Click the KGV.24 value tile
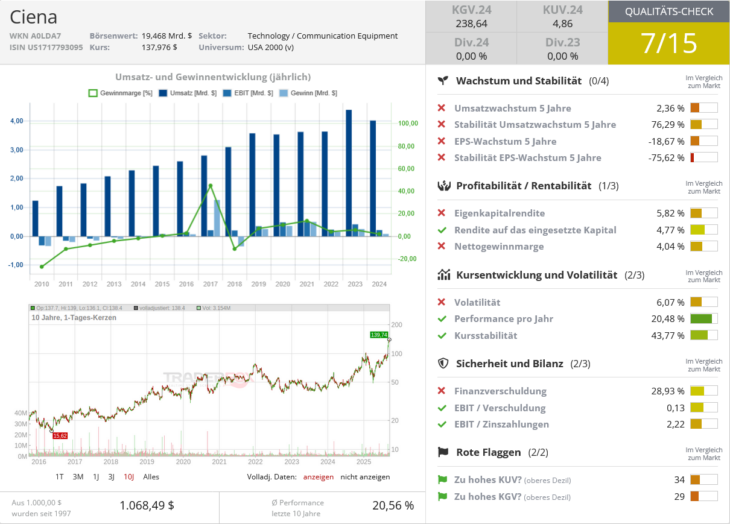Screen dimensions: 730x524 [471, 17]
